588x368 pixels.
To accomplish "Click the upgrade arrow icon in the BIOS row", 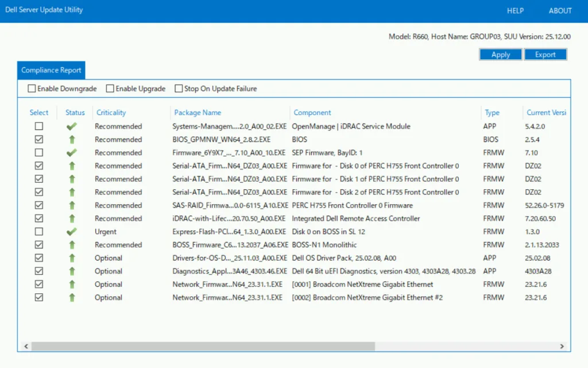I will coord(72,140).
